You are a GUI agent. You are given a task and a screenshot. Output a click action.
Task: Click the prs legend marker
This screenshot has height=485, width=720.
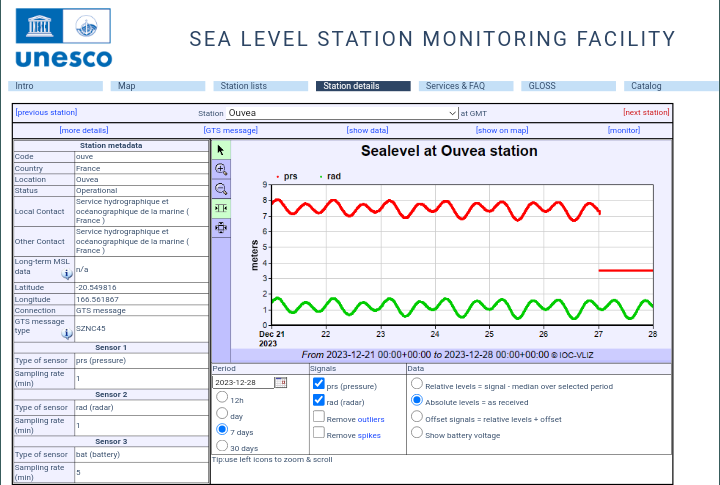278,177
